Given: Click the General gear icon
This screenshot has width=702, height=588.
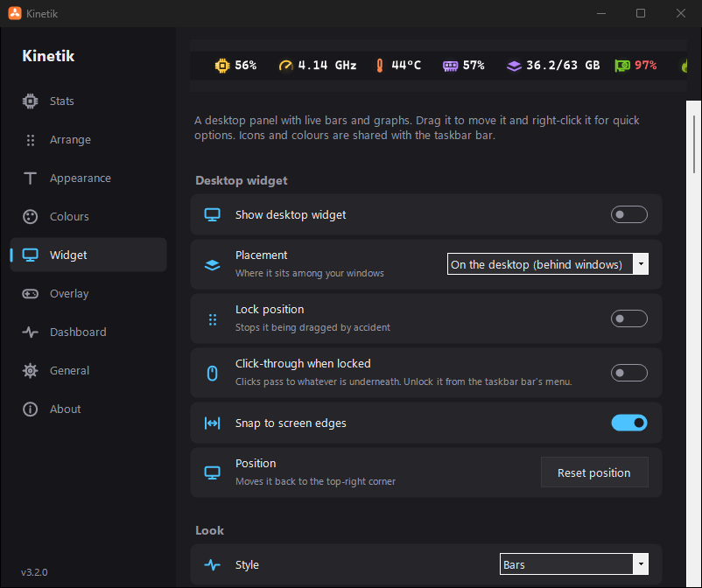Looking at the screenshot, I should (x=30, y=370).
